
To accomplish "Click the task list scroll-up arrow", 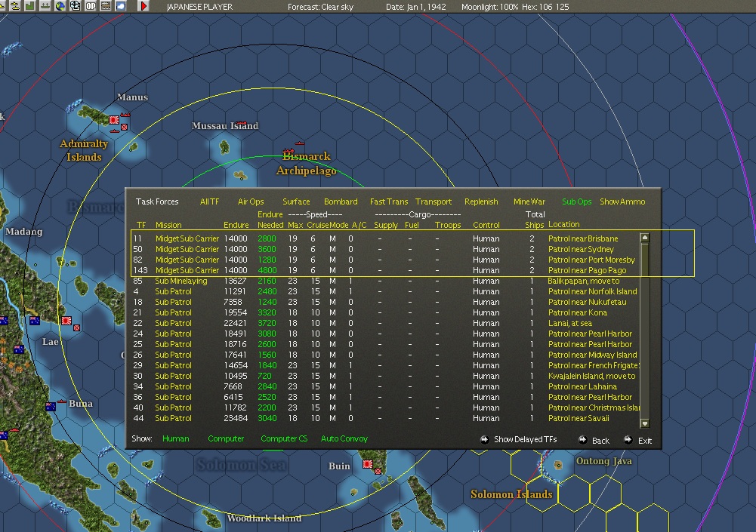I will pos(645,238).
